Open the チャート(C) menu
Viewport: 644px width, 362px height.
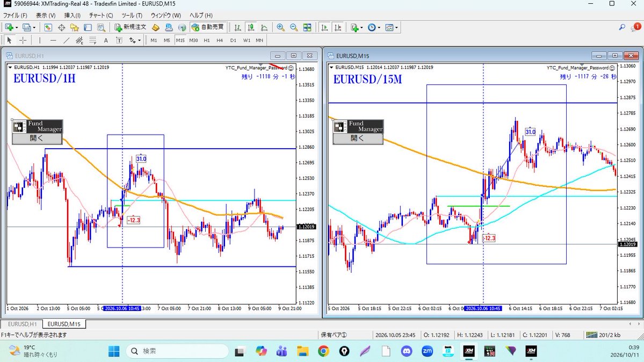pos(101,15)
